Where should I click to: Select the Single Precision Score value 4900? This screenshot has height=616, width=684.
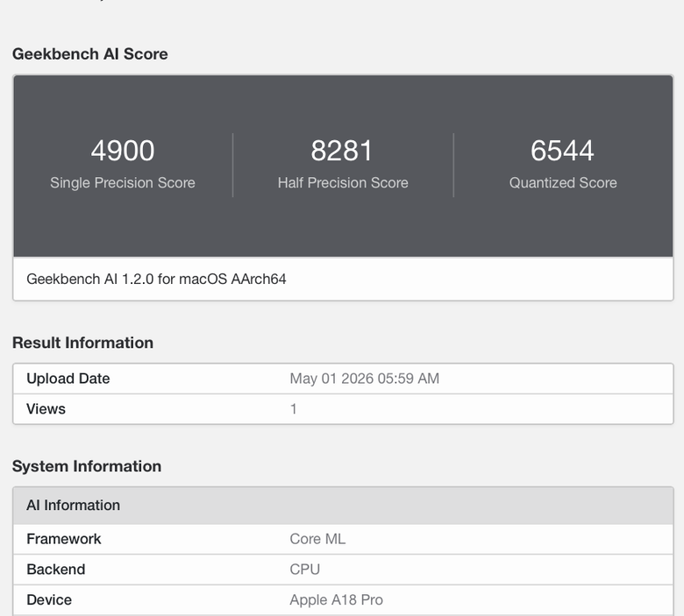(123, 151)
